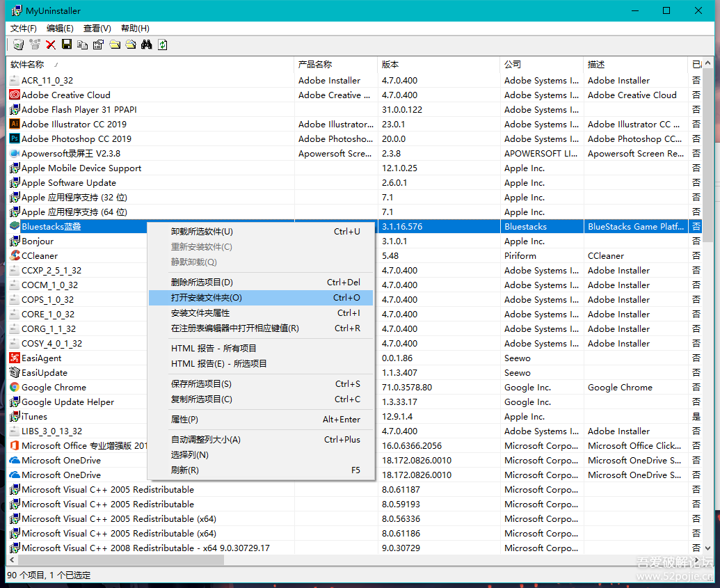Sort by the 版本 column header
This screenshot has height=588, width=720.
[439, 65]
